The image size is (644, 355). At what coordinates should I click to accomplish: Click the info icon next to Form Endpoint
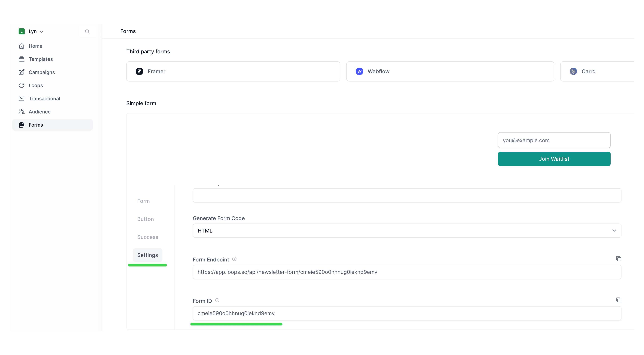(234, 259)
